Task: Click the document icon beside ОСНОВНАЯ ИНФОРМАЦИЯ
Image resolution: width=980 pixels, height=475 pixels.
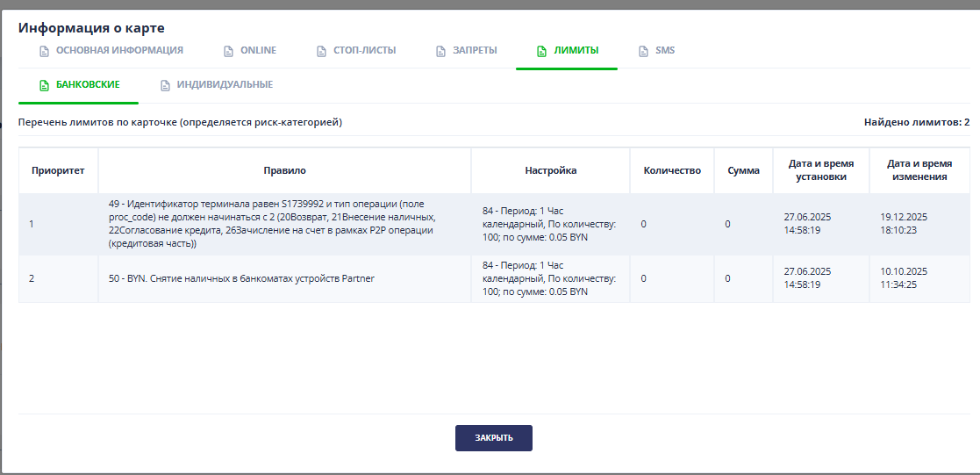Action: 44,51
